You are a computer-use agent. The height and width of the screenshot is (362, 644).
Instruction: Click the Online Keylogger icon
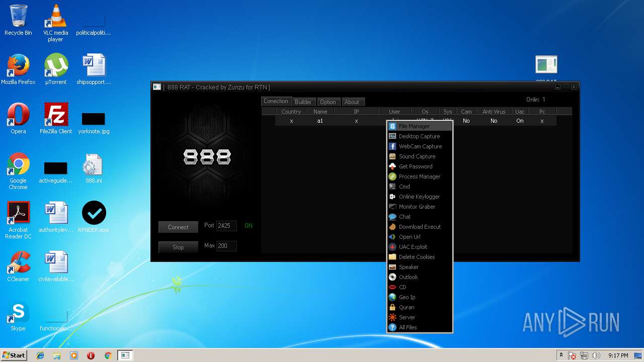pyautogui.click(x=392, y=197)
